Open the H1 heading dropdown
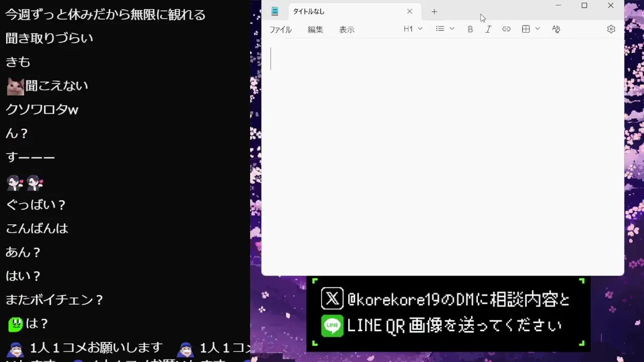The width and height of the screenshot is (644, 362). [413, 29]
